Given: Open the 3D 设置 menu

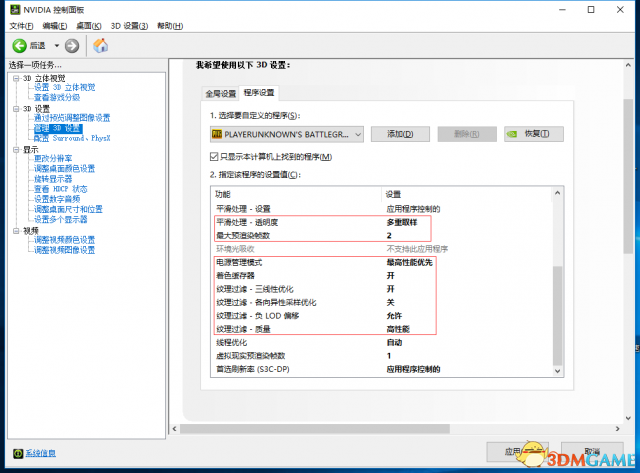Looking at the screenshot, I should point(131,25).
